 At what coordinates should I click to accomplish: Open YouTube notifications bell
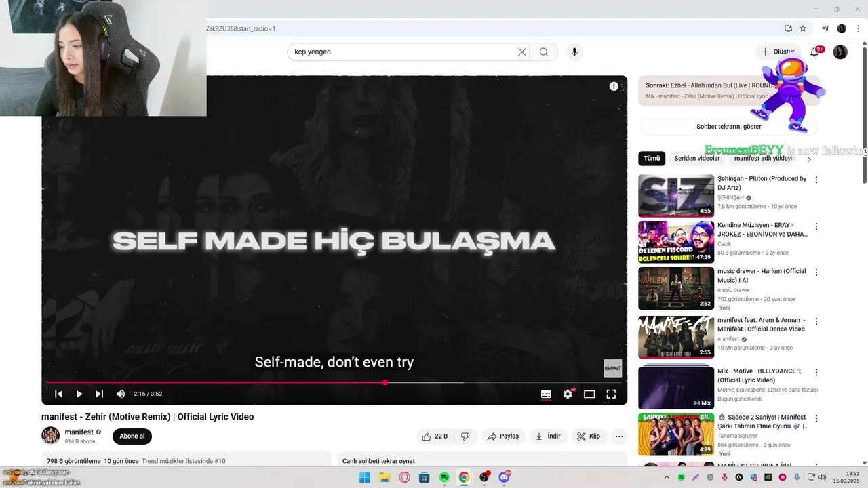[x=814, y=52]
